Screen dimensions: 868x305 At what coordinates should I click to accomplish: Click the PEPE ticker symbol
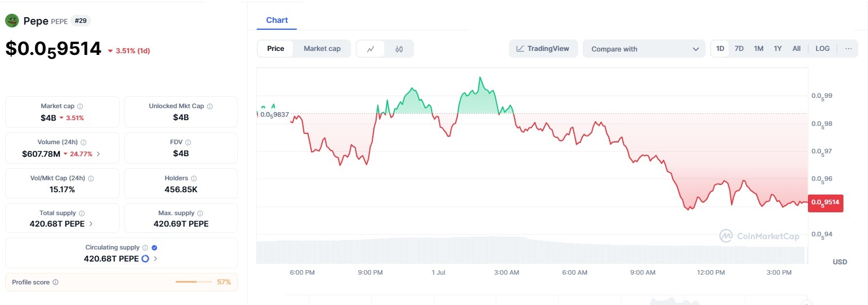pos(59,21)
